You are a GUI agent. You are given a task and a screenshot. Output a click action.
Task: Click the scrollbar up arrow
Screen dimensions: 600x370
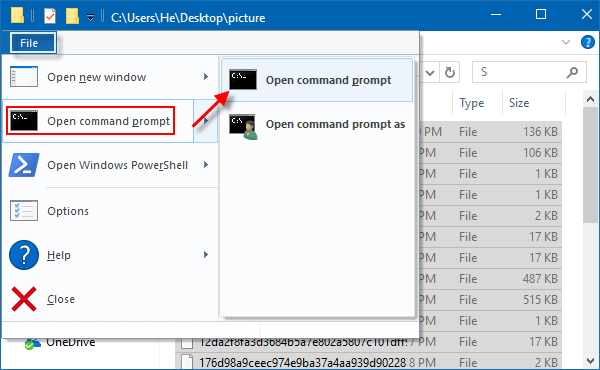(590, 99)
